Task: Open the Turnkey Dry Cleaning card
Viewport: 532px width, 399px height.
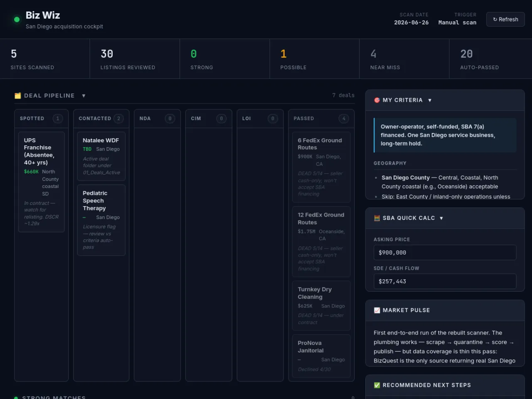Action: (321, 305)
